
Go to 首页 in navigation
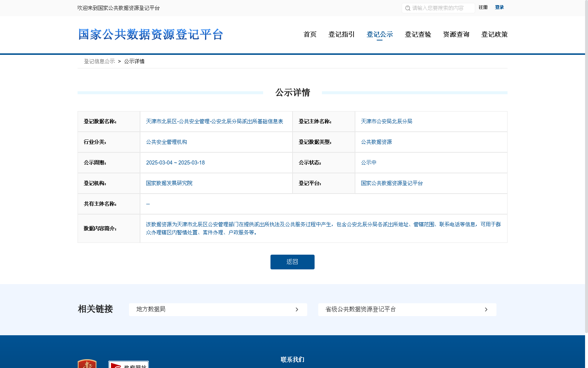(310, 34)
